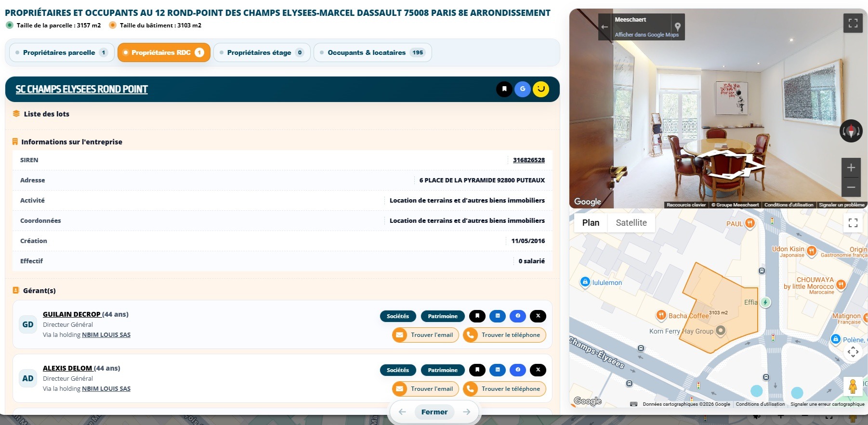
Task: Zoom out on the Street View image
Action: click(851, 187)
